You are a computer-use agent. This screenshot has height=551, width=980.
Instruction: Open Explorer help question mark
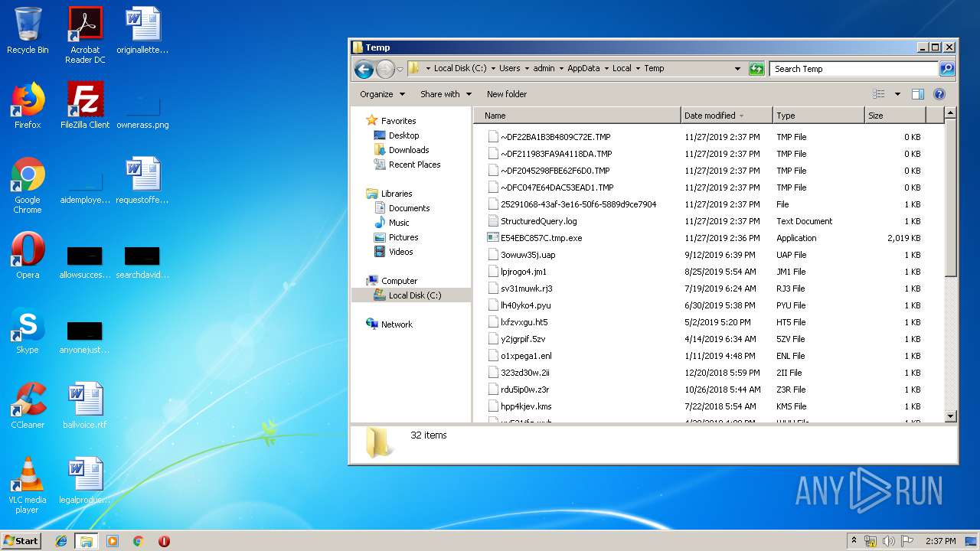(939, 94)
